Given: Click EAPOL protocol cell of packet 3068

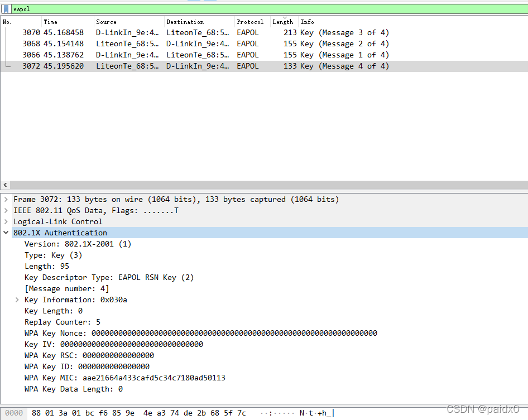Looking at the screenshot, I should click(248, 44).
